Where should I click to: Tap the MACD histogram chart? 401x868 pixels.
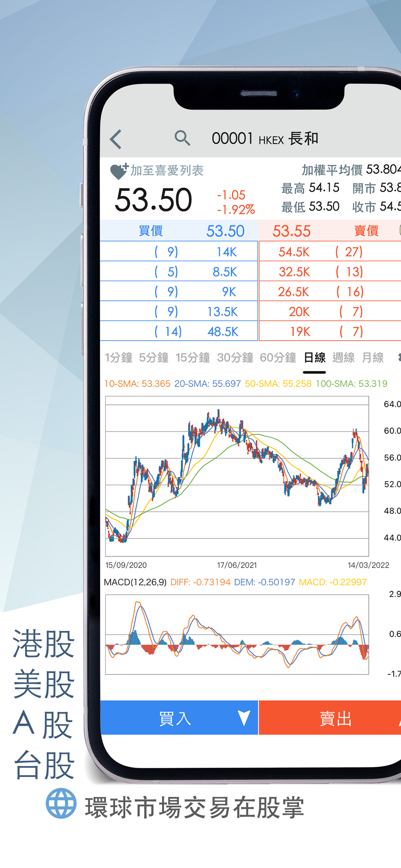[237, 634]
